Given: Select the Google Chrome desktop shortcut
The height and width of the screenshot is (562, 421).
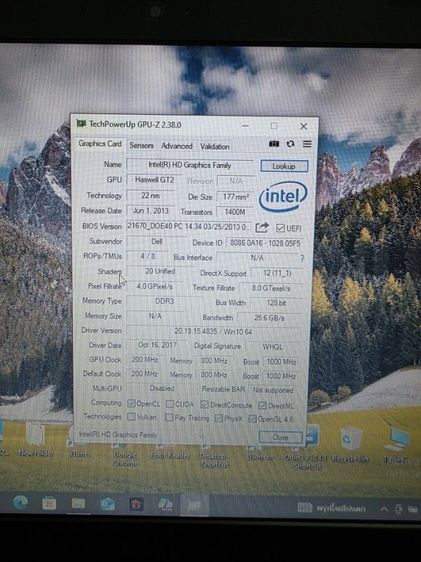Looking at the screenshot, I should (x=125, y=455).
